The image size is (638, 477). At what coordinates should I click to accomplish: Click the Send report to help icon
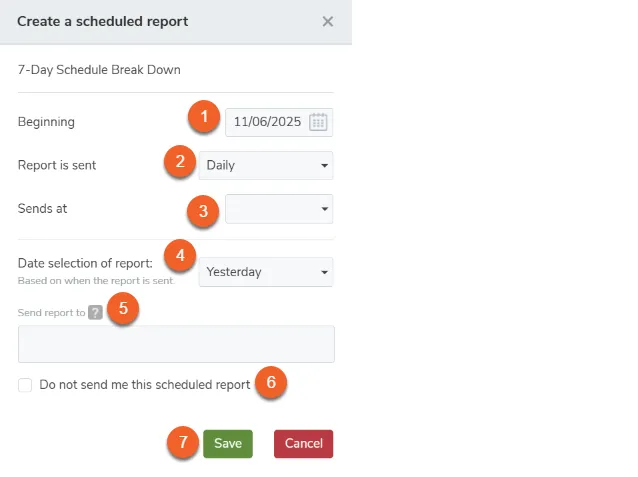click(95, 313)
